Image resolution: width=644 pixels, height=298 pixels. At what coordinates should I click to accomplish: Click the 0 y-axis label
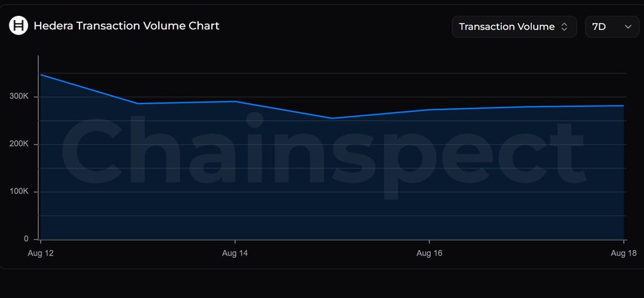pos(26,239)
